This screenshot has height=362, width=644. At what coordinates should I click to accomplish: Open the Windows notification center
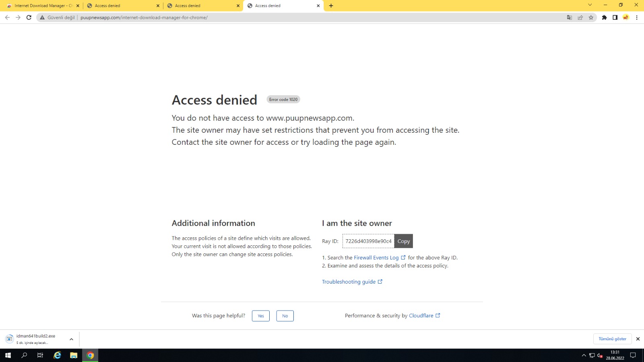point(633,355)
